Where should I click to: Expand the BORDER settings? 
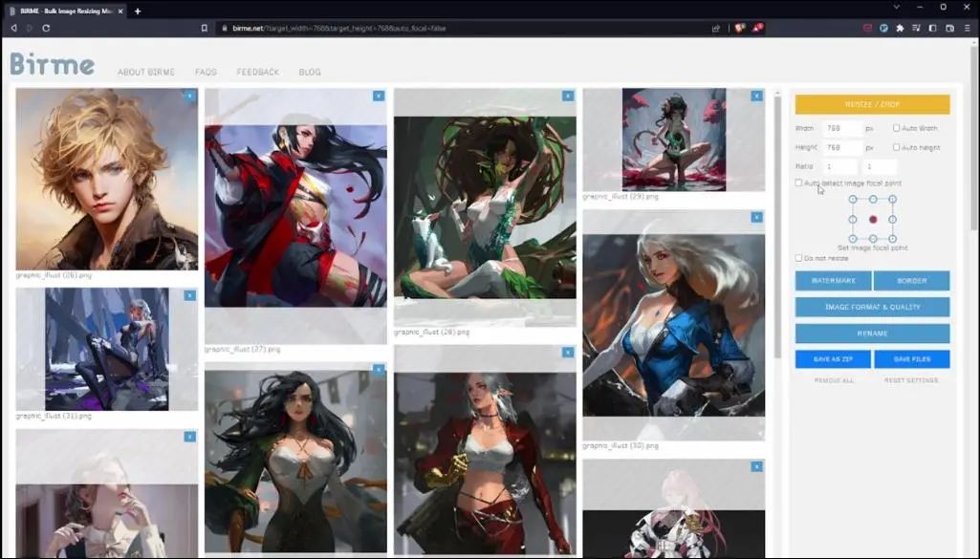912,280
